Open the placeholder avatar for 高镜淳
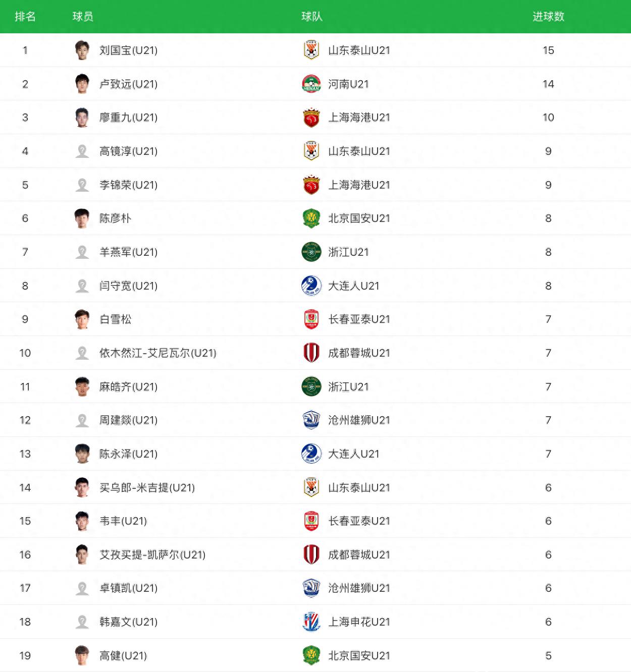Screen dimensions: 631x672 click(82, 151)
